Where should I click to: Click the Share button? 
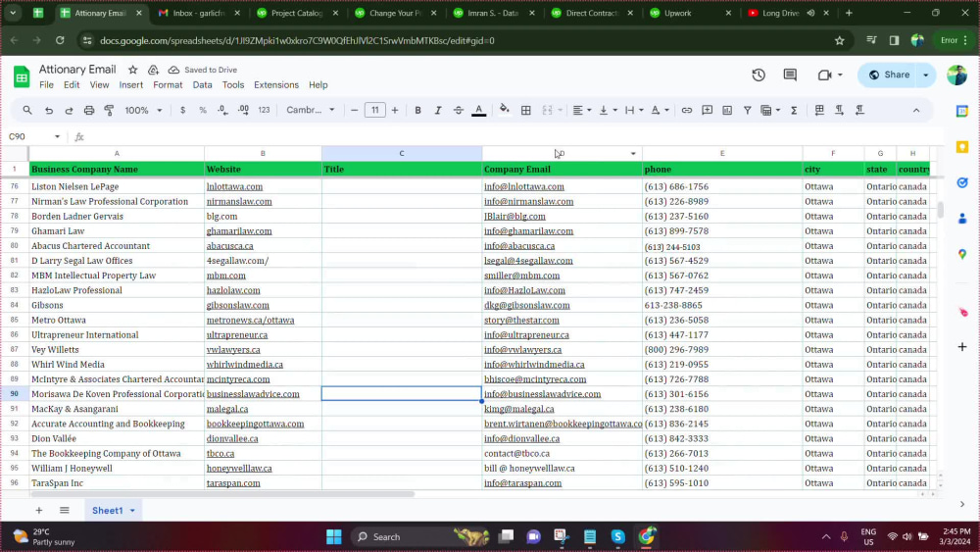point(889,75)
